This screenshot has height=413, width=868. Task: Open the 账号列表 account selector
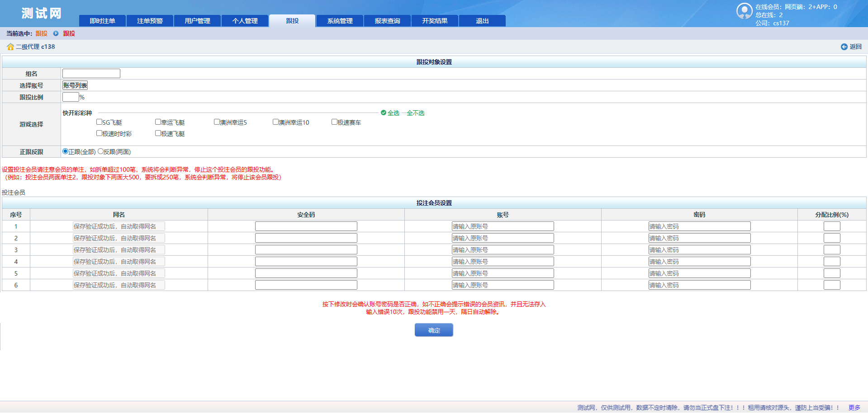(75, 85)
